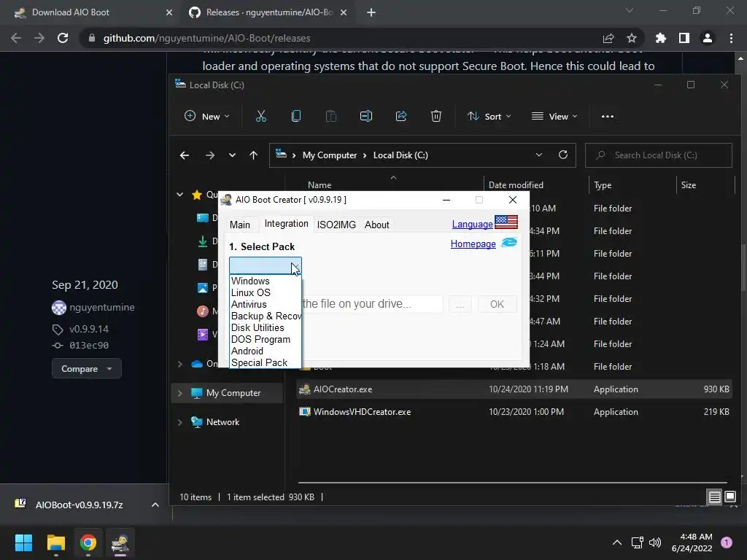Click the US flag language icon

click(506, 222)
